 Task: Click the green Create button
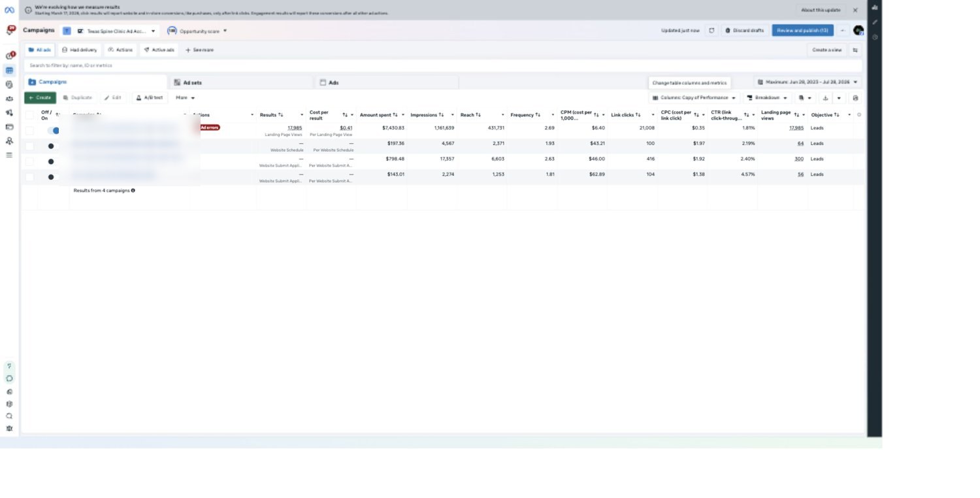pos(40,97)
